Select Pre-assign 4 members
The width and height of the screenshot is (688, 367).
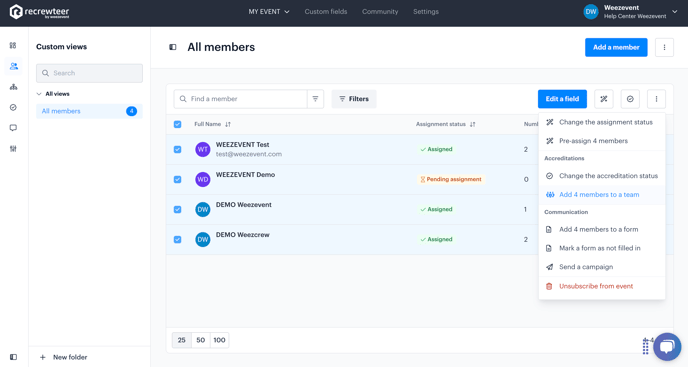click(x=602, y=141)
